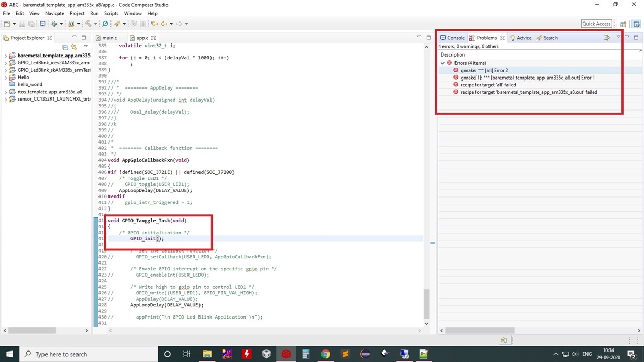This screenshot has height=362, width=644.
Task: Click the Debug bug icon in toolbar
Action: pos(54,24)
